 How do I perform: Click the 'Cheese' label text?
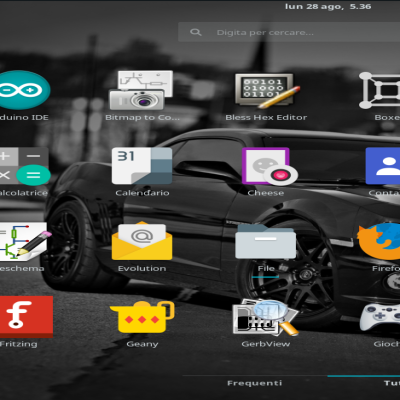pyautogui.click(x=266, y=193)
